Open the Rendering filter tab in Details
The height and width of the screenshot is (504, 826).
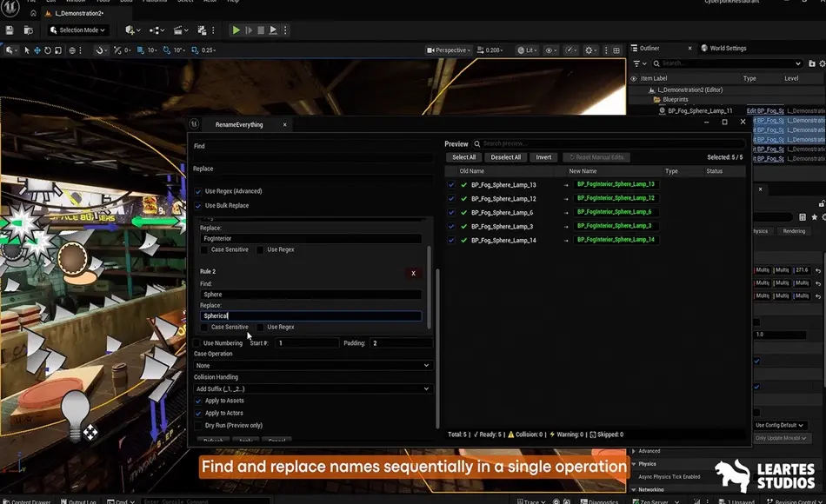pyautogui.click(x=794, y=231)
